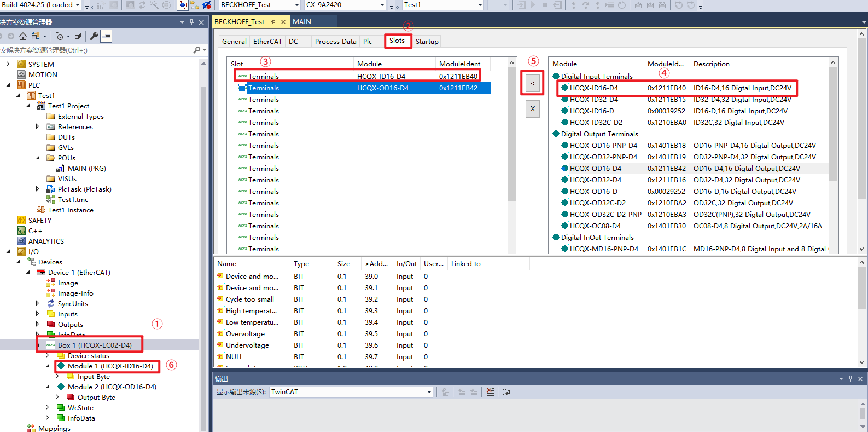Click the Home icon in solution explorer
This screenshot has height=432, width=868.
[x=22, y=36]
